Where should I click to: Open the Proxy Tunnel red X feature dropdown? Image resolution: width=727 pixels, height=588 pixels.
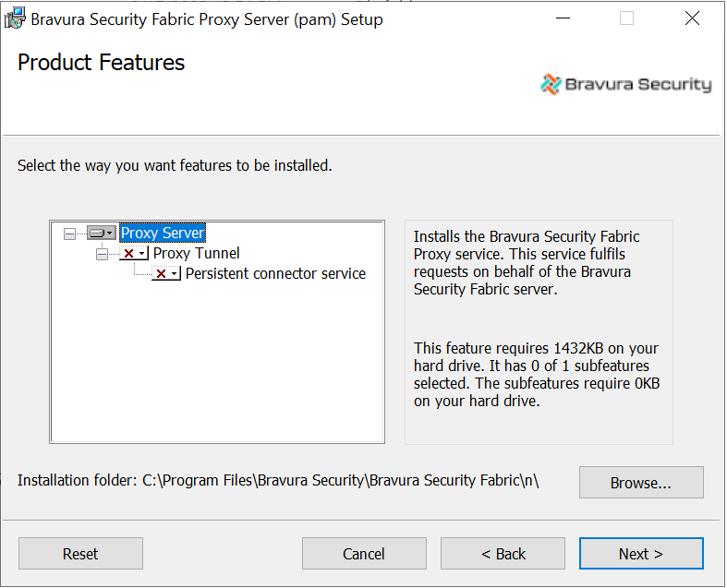(x=133, y=254)
